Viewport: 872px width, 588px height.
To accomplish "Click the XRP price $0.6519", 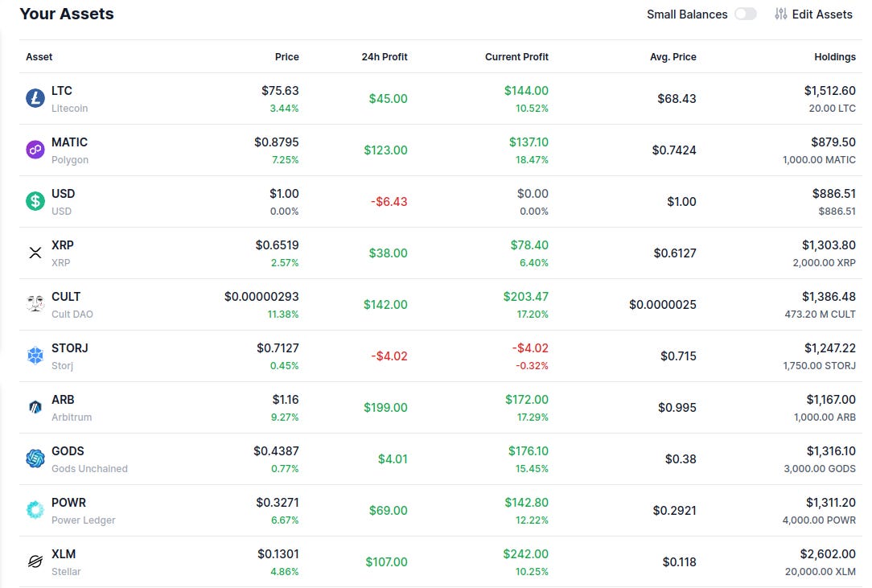I will point(277,245).
